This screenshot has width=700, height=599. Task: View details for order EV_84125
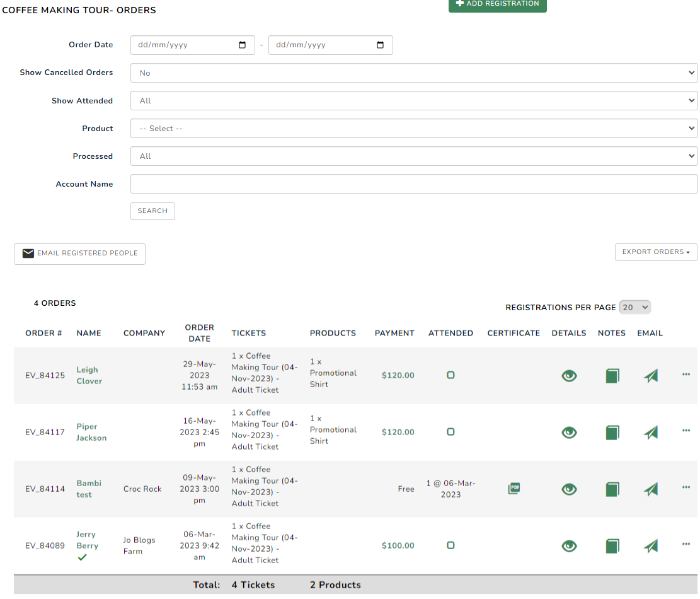click(x=569, y=376)
